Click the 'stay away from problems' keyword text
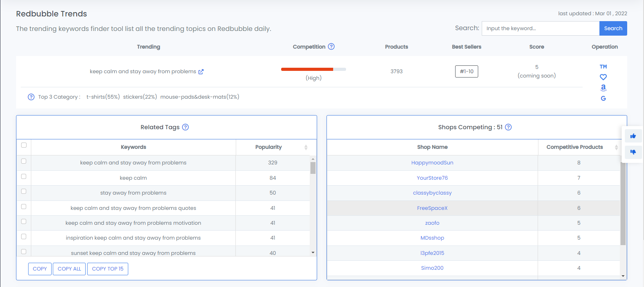Image resolution: width=644 pixels, height=287 pixels. pyautogui.click(x=133, y=193)
